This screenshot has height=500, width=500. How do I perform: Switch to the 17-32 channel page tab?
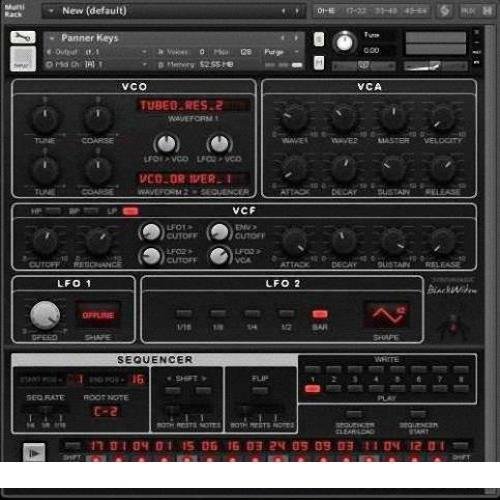(x=356, y=11)
